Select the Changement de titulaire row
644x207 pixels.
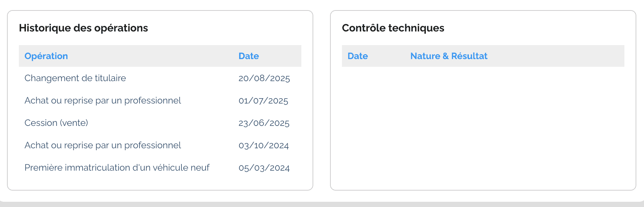(75, 78)
